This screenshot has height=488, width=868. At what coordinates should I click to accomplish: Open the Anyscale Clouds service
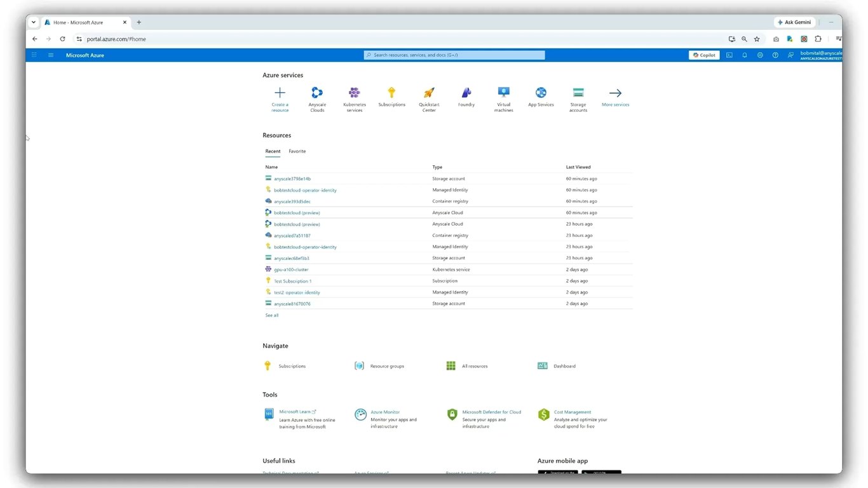317,100
